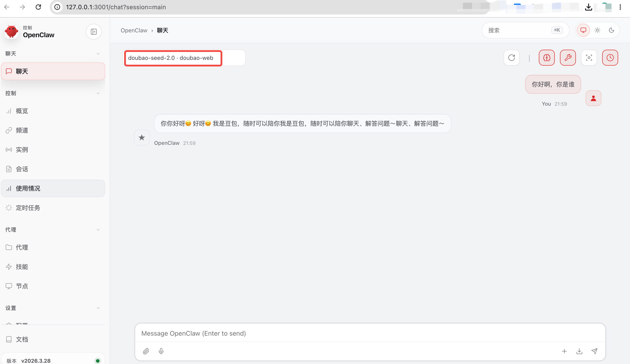This screenshot has width=630, height=364.
Task: Open the 使用情况 usage page
Action: point(53,189)
